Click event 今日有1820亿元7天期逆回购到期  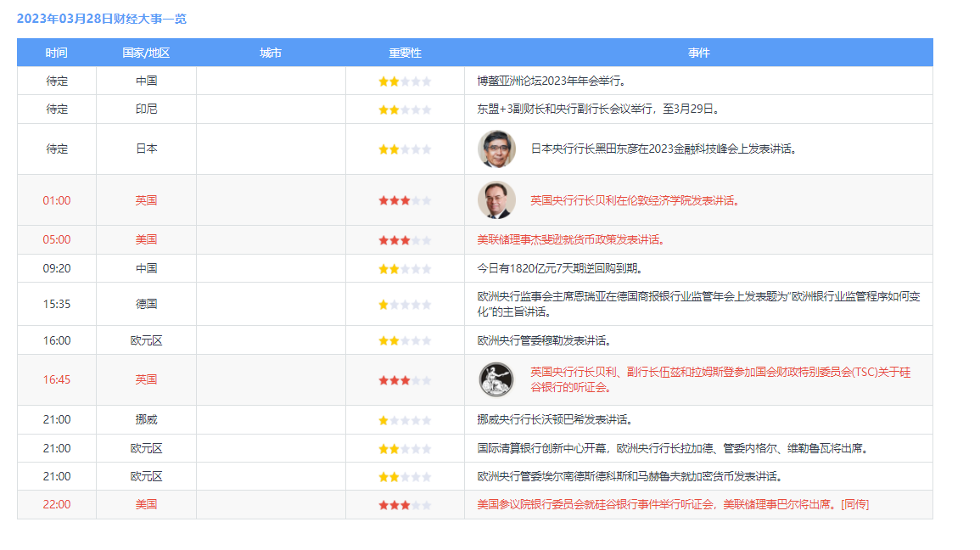point(561,268)
